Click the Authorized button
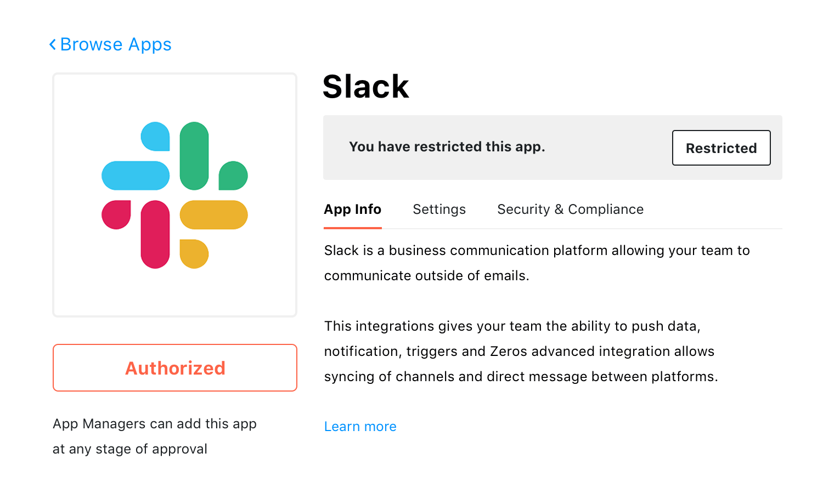Screen dimensions: 823x504 [175, 368]
